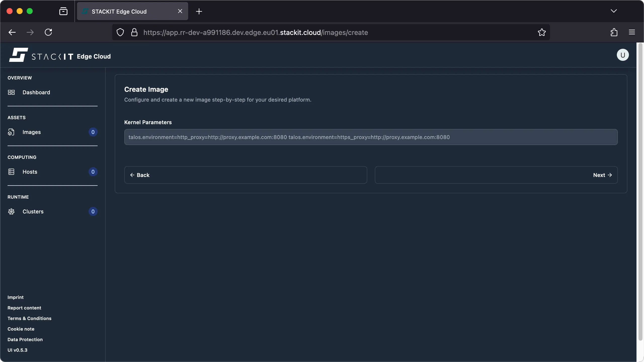Select the Images icon under Assets
Screen dimensions: 644x362
[x=11, y=132]
